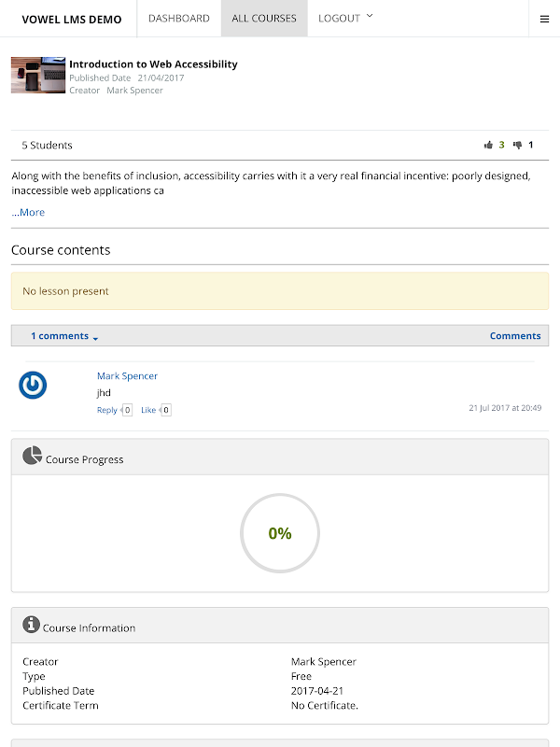Click Reply on the comment

(107, 410)
